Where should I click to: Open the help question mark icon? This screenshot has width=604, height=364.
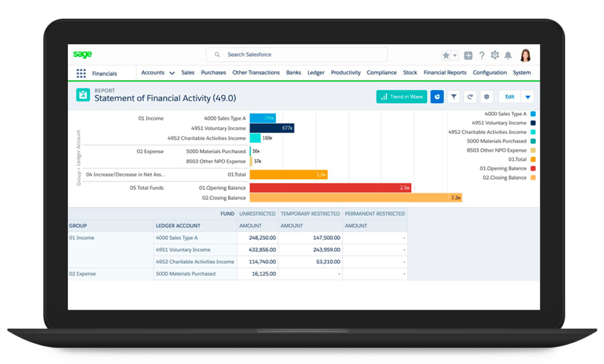click(481, 55)
